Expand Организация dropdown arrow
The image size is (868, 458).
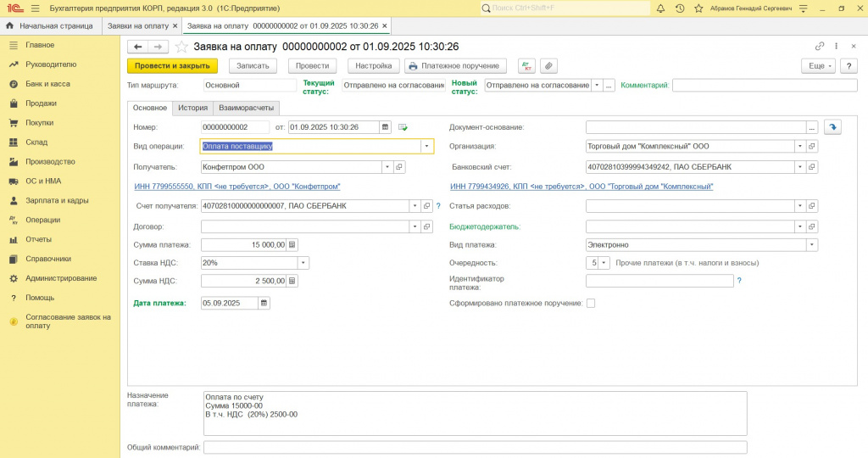tap(800, 146)
